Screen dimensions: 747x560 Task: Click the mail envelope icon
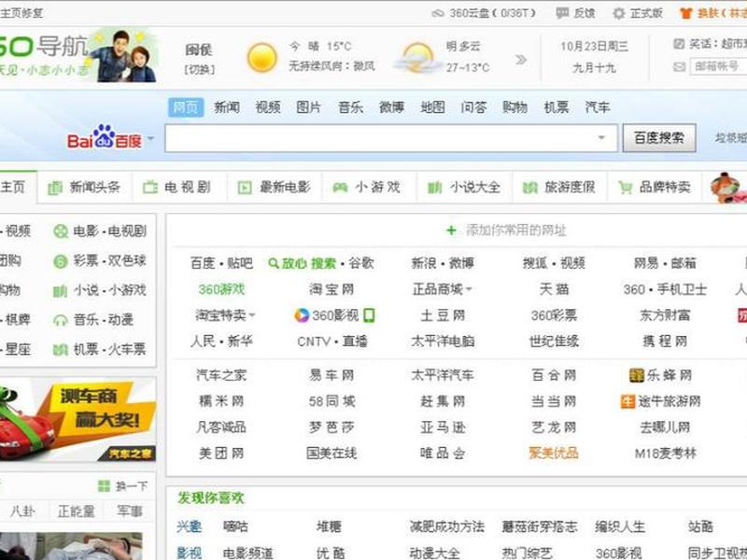(x=679, y=67)
